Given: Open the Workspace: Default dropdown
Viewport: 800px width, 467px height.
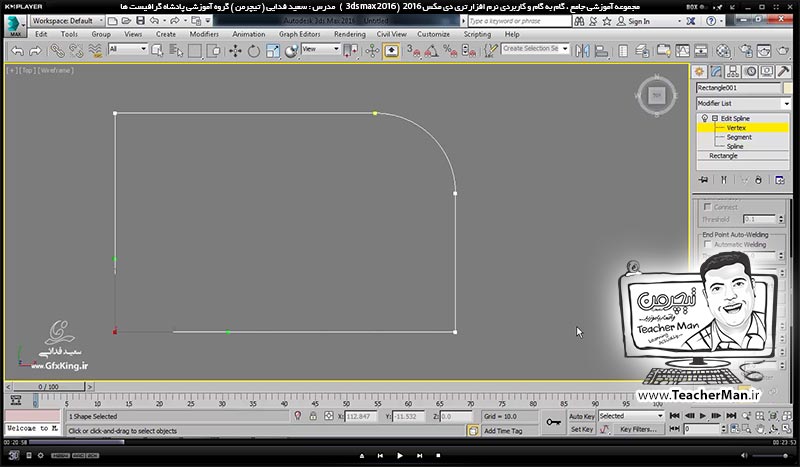Looking at the screenshot, I should click(67, 21).
